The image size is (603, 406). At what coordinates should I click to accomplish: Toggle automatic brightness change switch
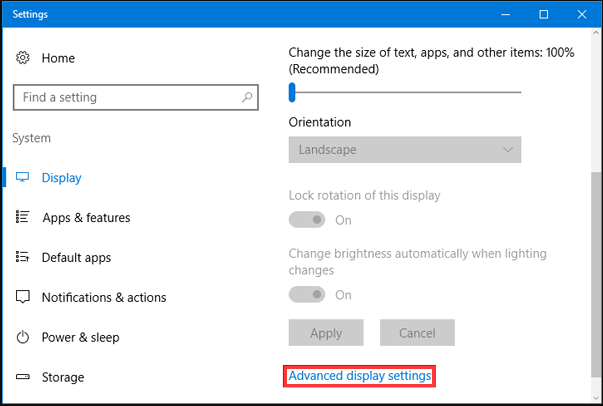307,295
